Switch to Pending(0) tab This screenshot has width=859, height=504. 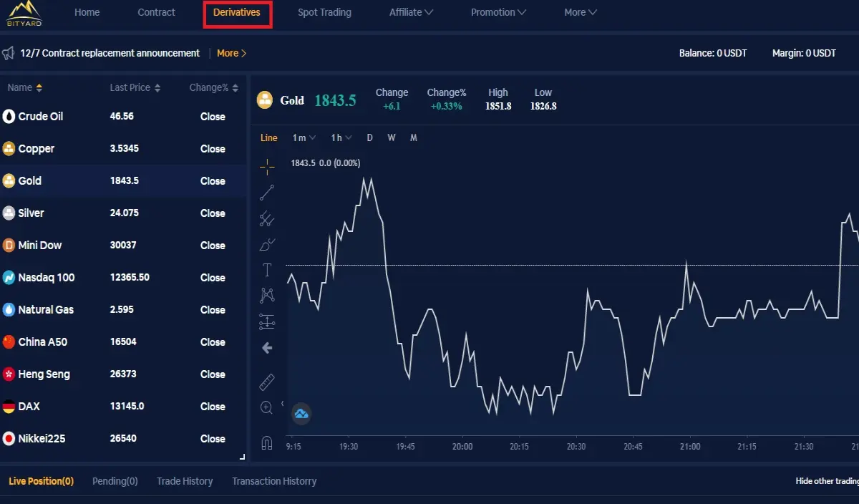pos(115,481)
